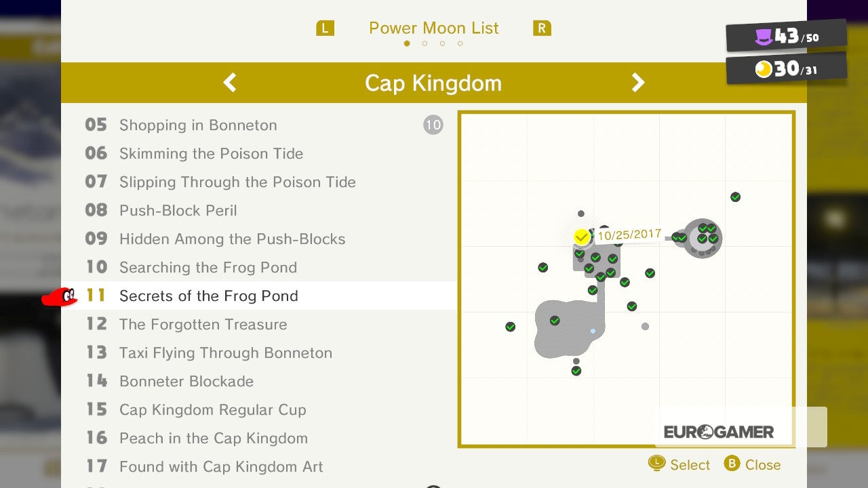This screenshot has height=488, width=868.
Task: Go to previous kingdom with left arrow
Action: pyautogui.click(x=230, y=83)
